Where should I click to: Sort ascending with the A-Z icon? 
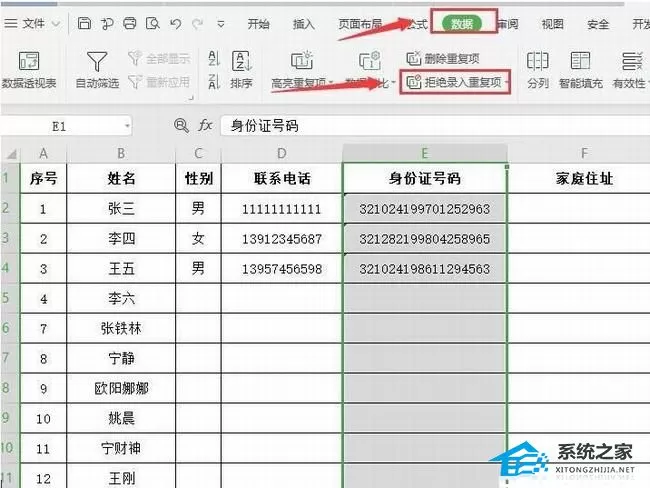click(x=213, y=58)
